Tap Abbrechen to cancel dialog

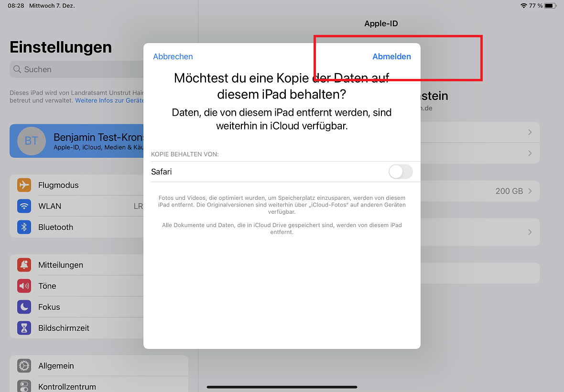coord(173,56)
